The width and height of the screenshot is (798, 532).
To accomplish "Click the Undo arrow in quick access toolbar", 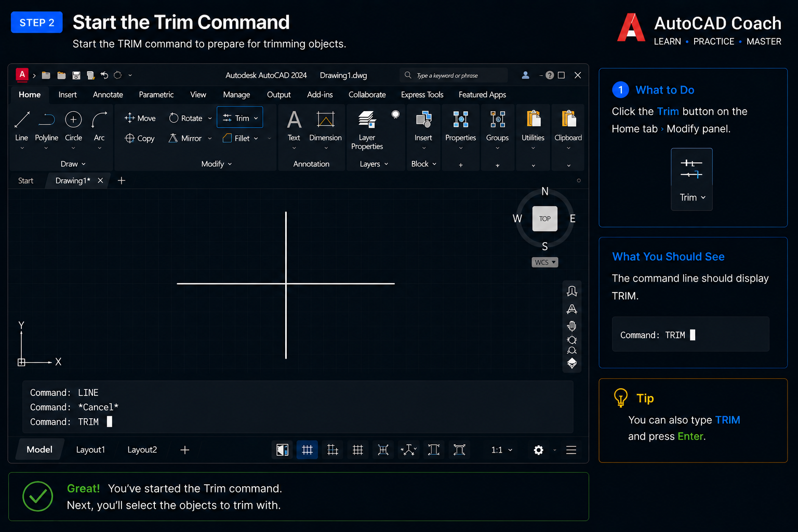I will [x=104, y=75].
